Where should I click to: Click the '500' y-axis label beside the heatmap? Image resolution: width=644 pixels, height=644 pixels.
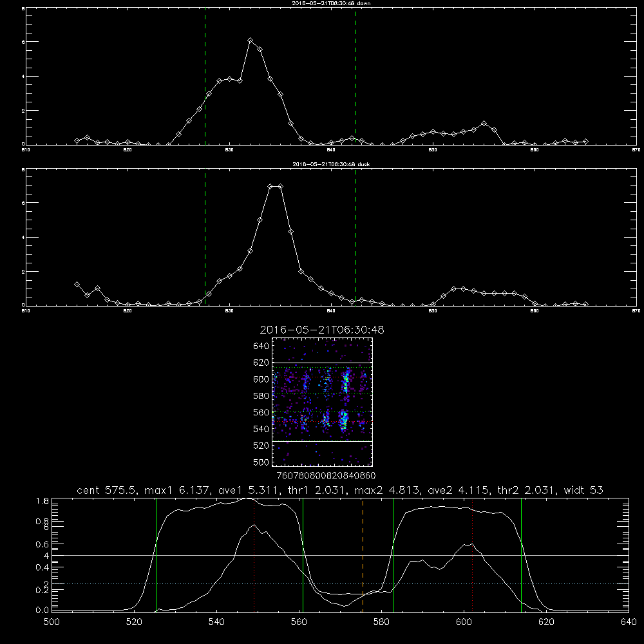click(261, 462)
